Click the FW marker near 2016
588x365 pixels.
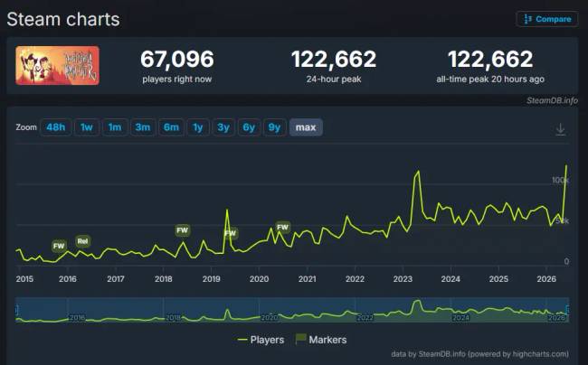[59, 246]
